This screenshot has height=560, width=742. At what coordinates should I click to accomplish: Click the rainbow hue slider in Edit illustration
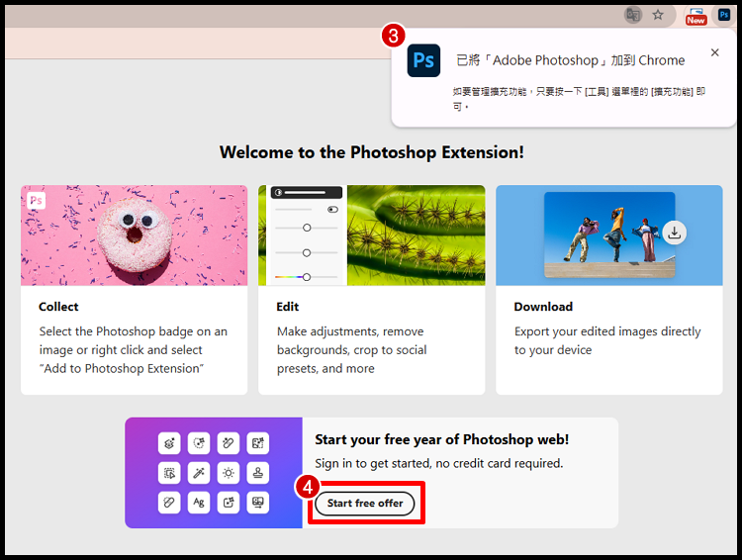(x=306, y=277)
